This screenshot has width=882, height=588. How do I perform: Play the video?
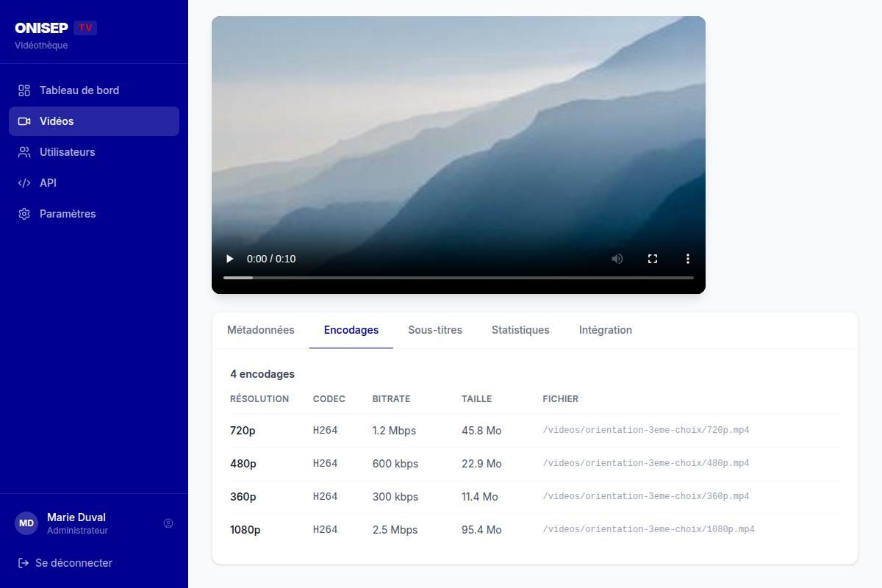click(x=229, y=259)
